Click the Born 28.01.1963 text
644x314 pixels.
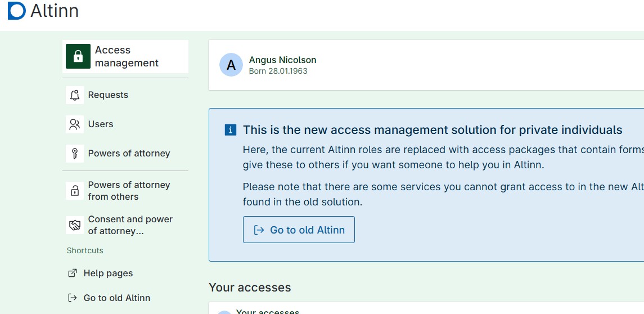[x=278, y=71]
